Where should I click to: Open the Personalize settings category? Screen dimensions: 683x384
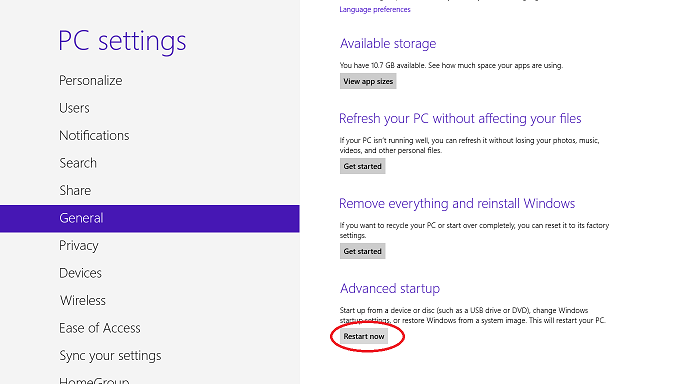pos(91,81)
